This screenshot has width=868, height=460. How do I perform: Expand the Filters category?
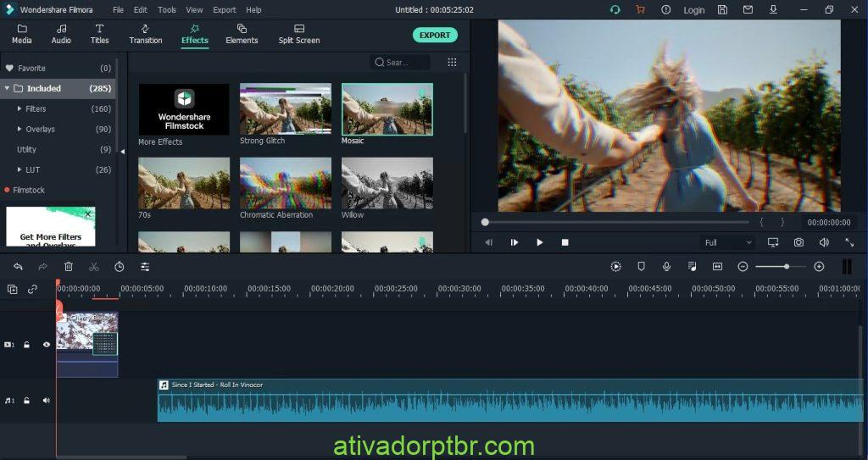coord(20,109)
